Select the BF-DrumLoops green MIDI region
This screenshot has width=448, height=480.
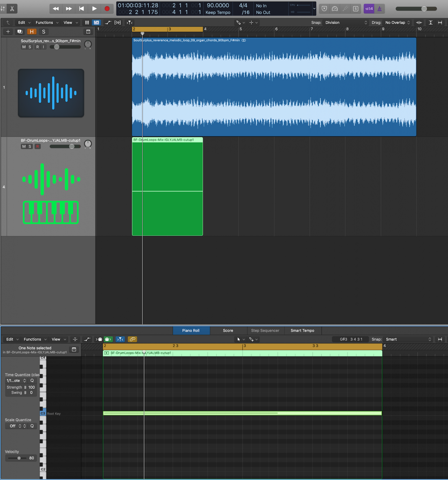tap(167, 186)
